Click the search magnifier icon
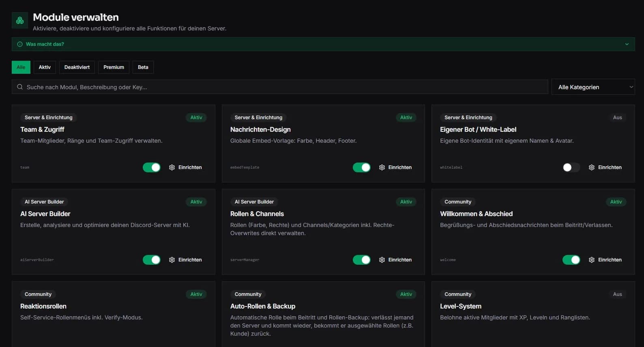Image resolution: width=644 pixels, height=347 pixels. [20, 87]
